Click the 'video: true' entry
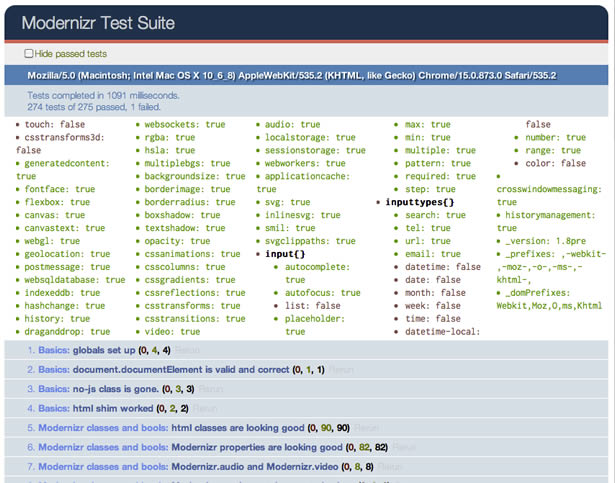 [x=172, y=332]
